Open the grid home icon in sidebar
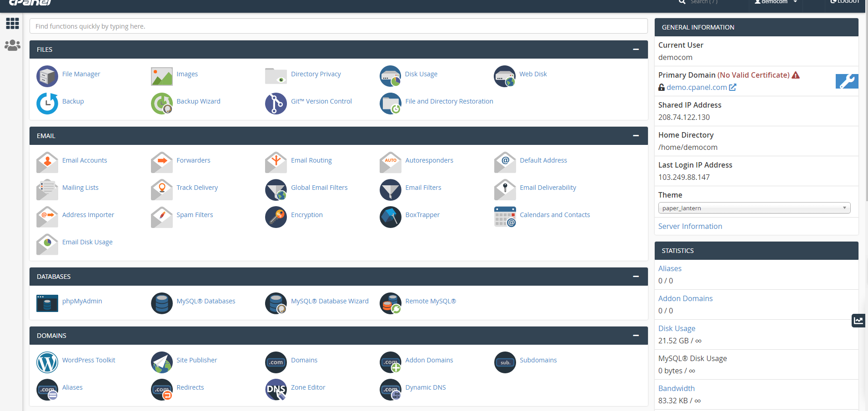The image size is (868, 411). 12,23
